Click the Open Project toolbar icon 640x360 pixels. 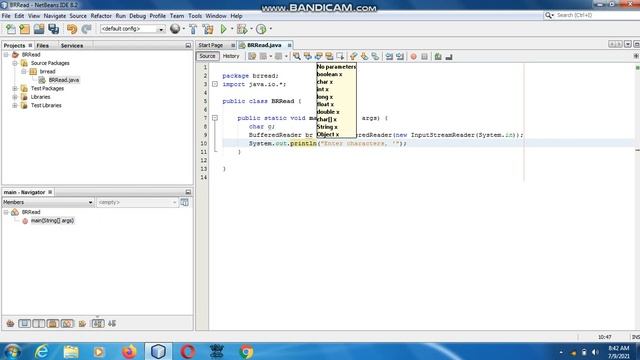[x=39, y=29]
